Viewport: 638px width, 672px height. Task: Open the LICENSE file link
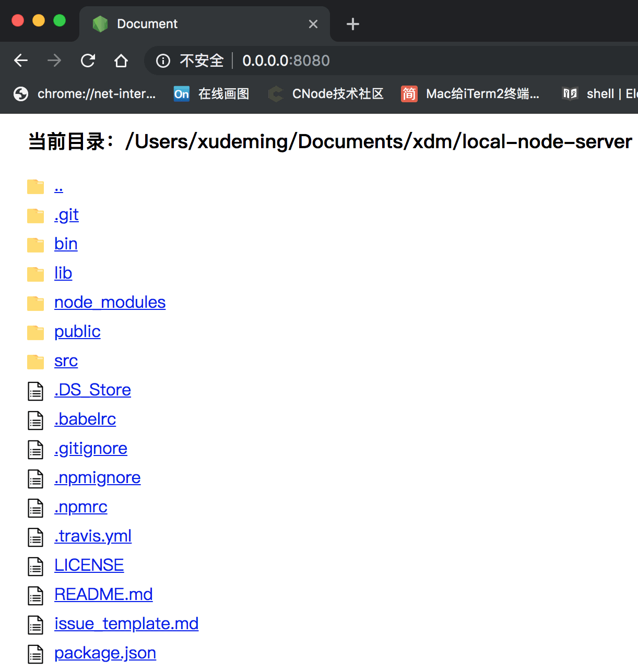pos(89,565)
